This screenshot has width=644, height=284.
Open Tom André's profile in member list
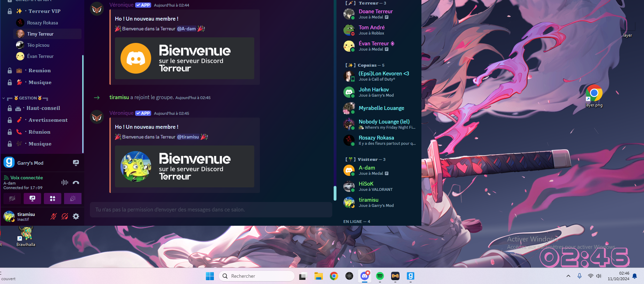[x=380, y=30]
